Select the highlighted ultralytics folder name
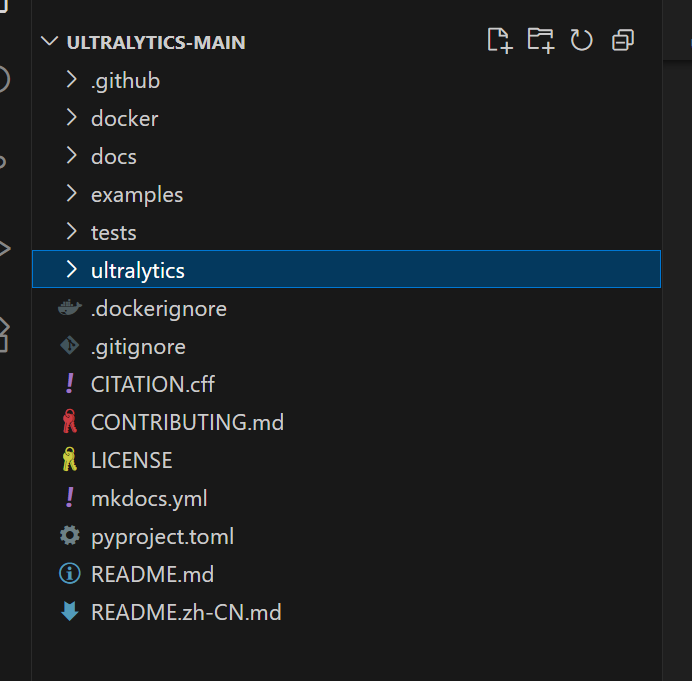 [138, 271]
